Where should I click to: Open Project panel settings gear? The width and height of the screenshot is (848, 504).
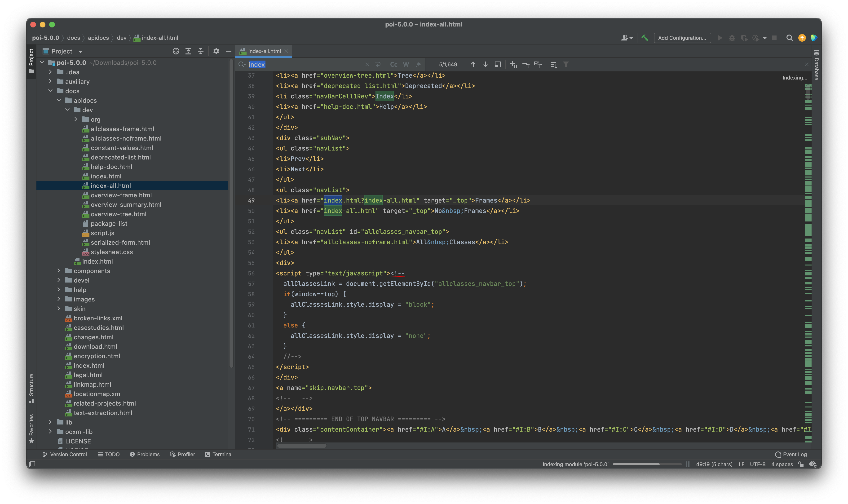216,51
